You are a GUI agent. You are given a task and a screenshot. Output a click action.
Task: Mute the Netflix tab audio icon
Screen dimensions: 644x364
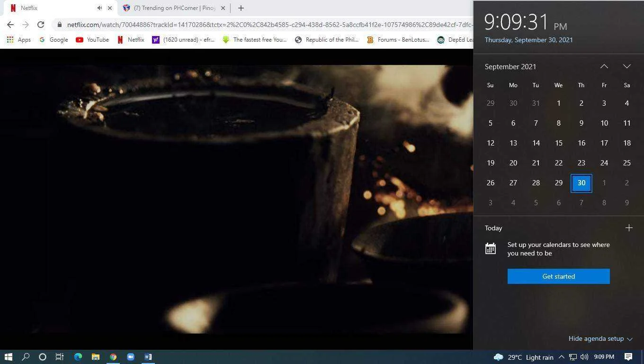click(99, 8)
